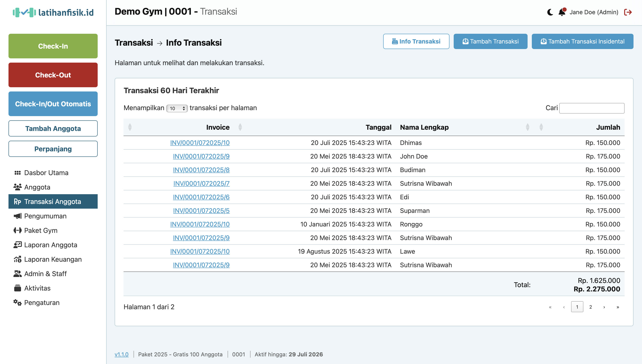642x364 pixels.
Task: Click the logout arrow icon
Action: 628,12
